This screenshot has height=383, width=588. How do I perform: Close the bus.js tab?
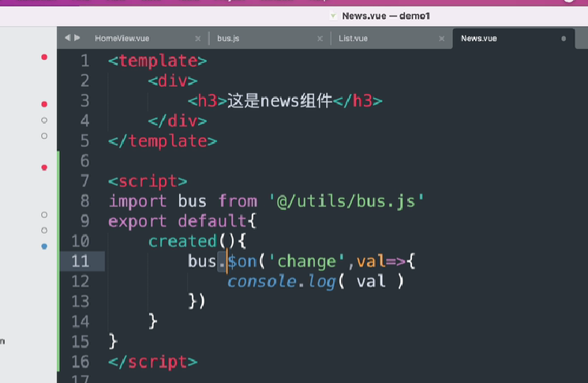pos(320,39)
